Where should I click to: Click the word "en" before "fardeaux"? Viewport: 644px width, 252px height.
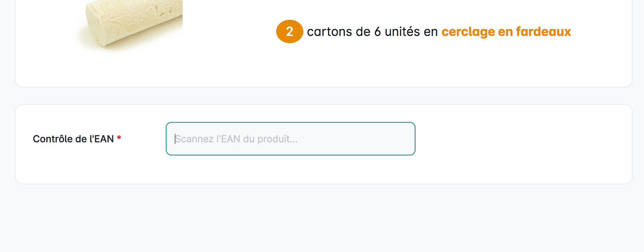[505, 31]
